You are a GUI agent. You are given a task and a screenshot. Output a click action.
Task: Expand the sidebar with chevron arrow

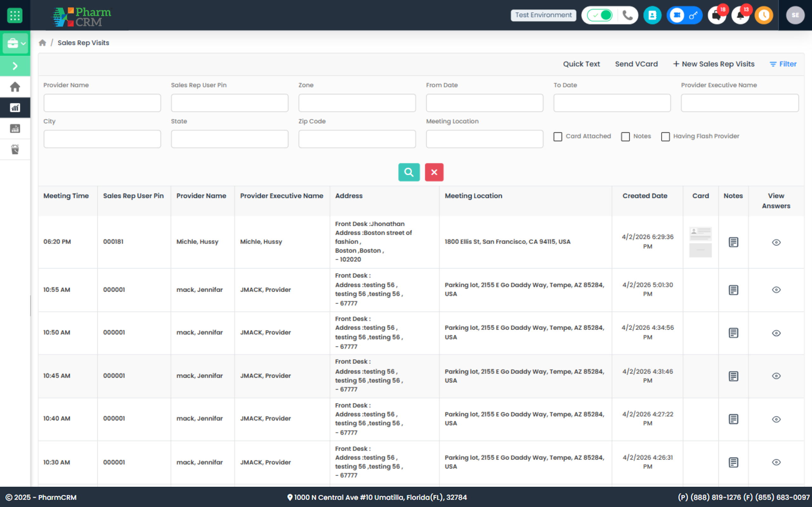(15, 66)
